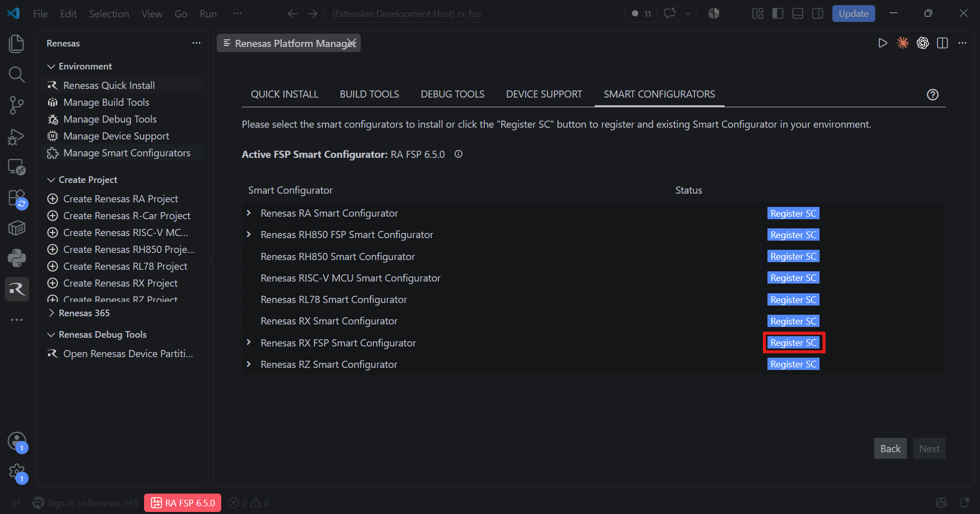Select Create Renesas RX Project
980x514 pixels.
click(x=122, y=283)
